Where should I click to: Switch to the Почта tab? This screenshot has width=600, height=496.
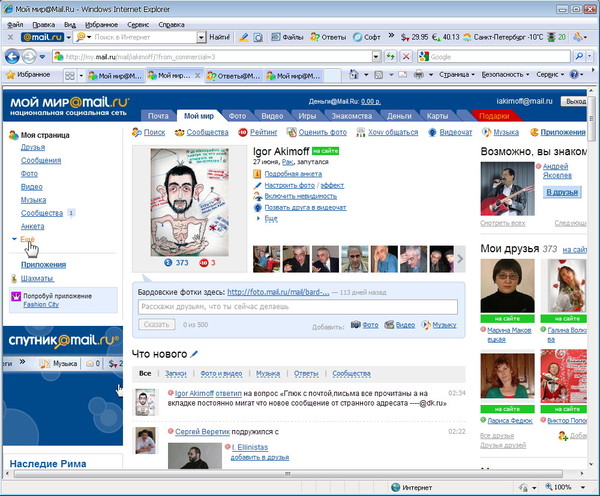coord(158,116)
